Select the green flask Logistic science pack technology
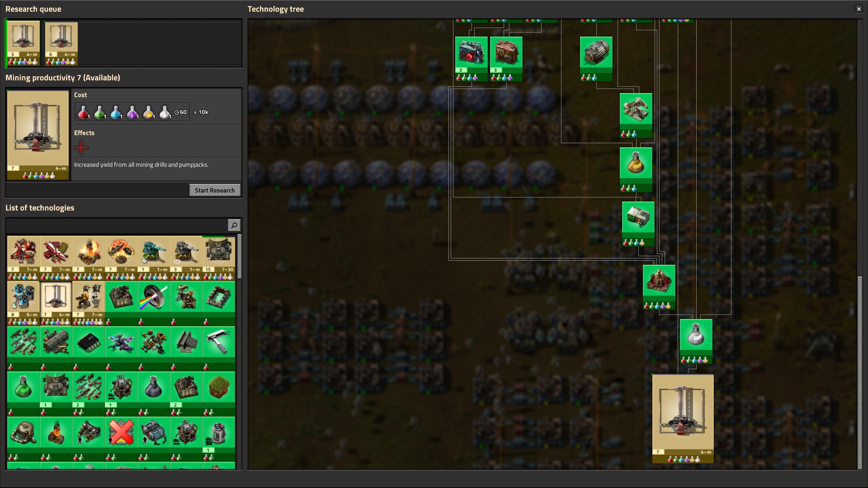 pos(24,393)
